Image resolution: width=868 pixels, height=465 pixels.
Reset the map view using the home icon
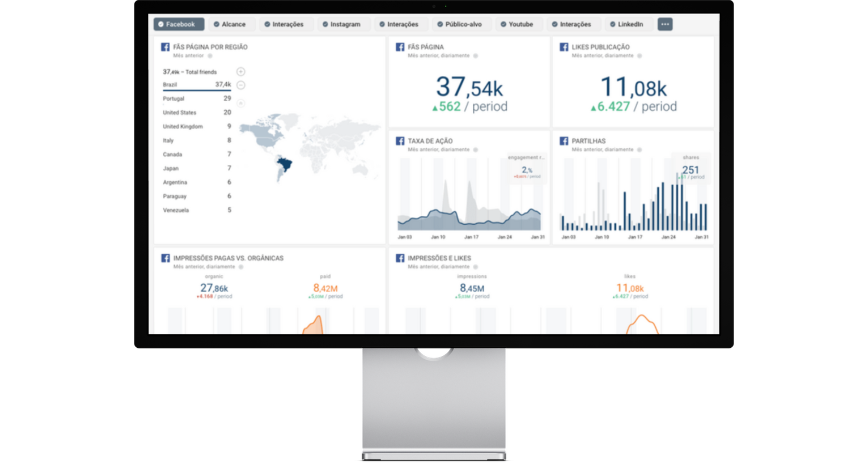coord(240,103)
